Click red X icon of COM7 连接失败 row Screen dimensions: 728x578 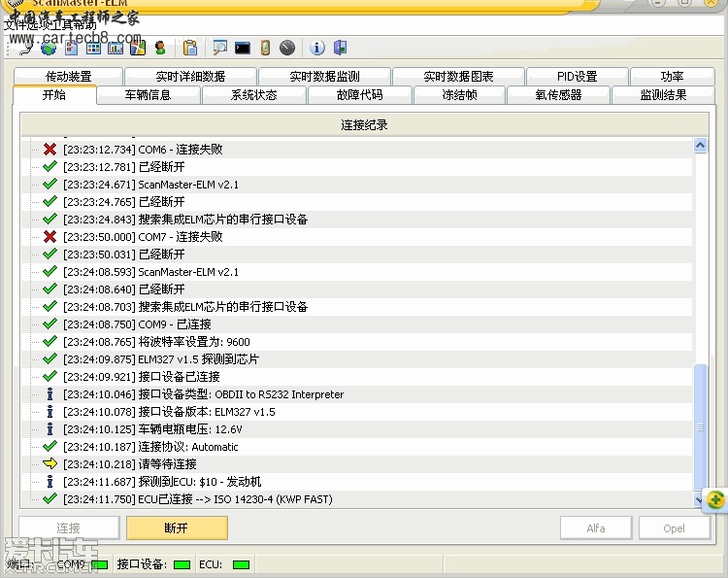coord(50,237)
